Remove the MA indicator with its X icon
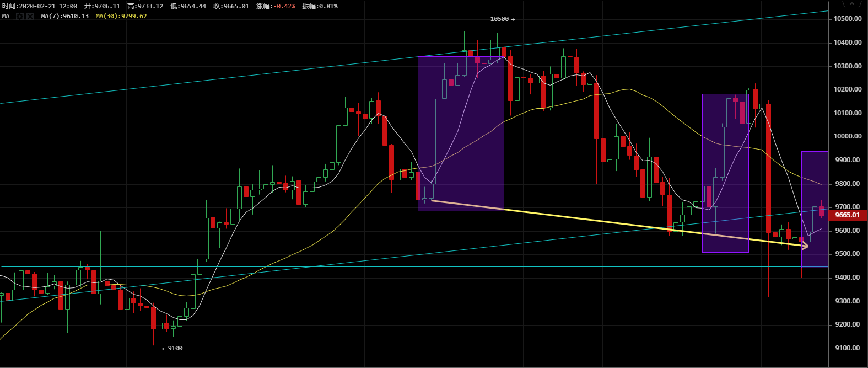This screenshot has width=868, height=368. pyautogui.click(x=30, y=16)
